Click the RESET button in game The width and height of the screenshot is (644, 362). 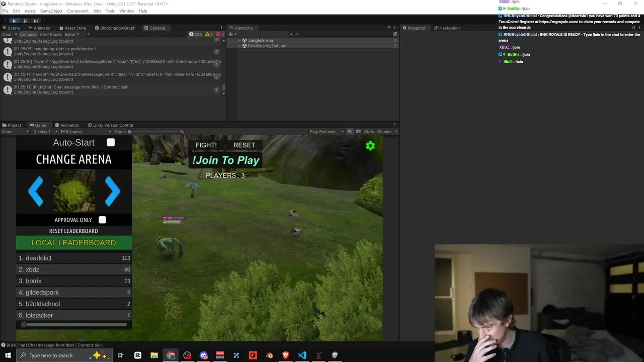pyautogui.click(x=244, y=145)
